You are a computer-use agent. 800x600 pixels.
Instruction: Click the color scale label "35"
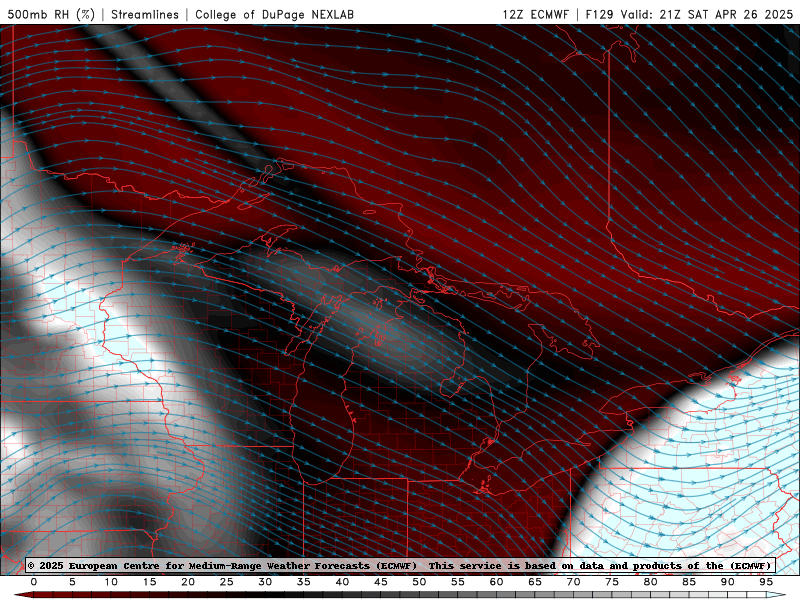[304, 582]
